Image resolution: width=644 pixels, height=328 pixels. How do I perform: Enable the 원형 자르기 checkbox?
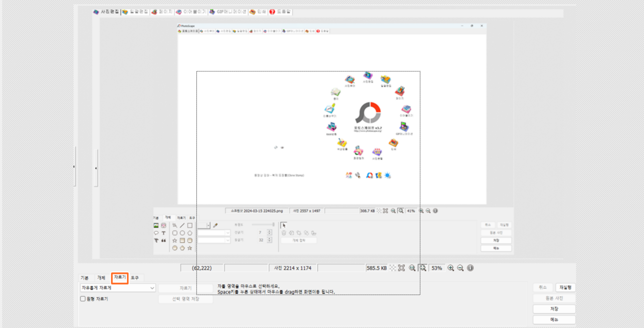(x=83, y=299)
